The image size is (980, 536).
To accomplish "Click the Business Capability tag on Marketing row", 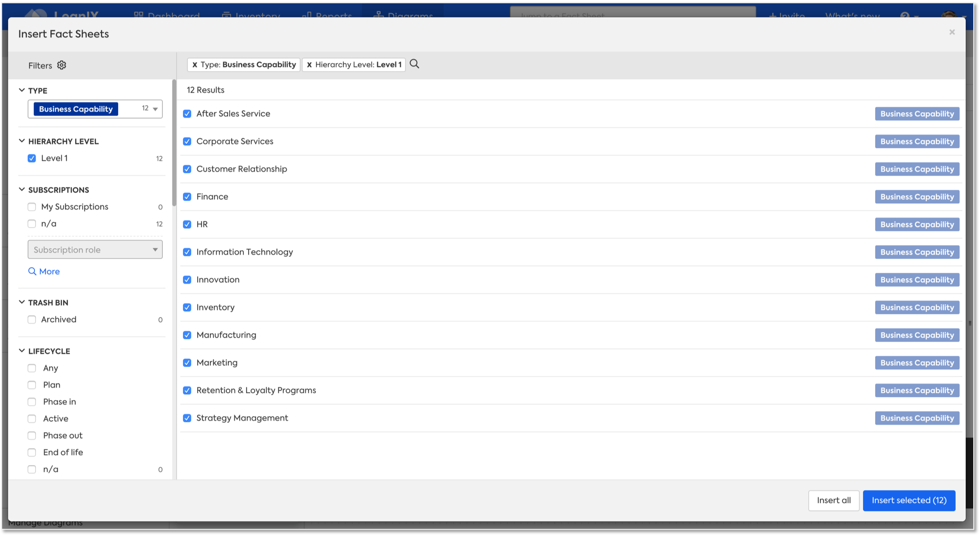I will pos(917,363).
